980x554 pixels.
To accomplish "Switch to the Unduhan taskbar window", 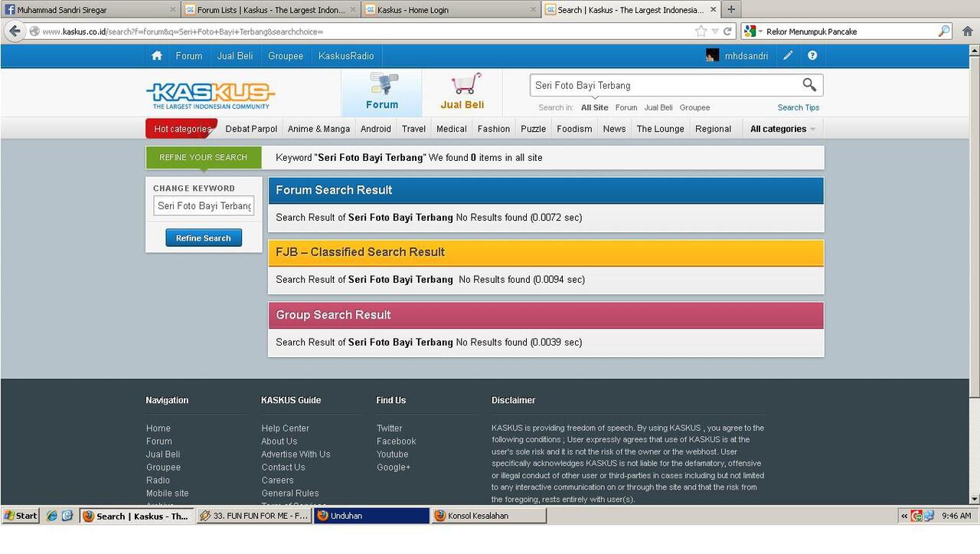I will pyautogui.click(x=371, y=516).
